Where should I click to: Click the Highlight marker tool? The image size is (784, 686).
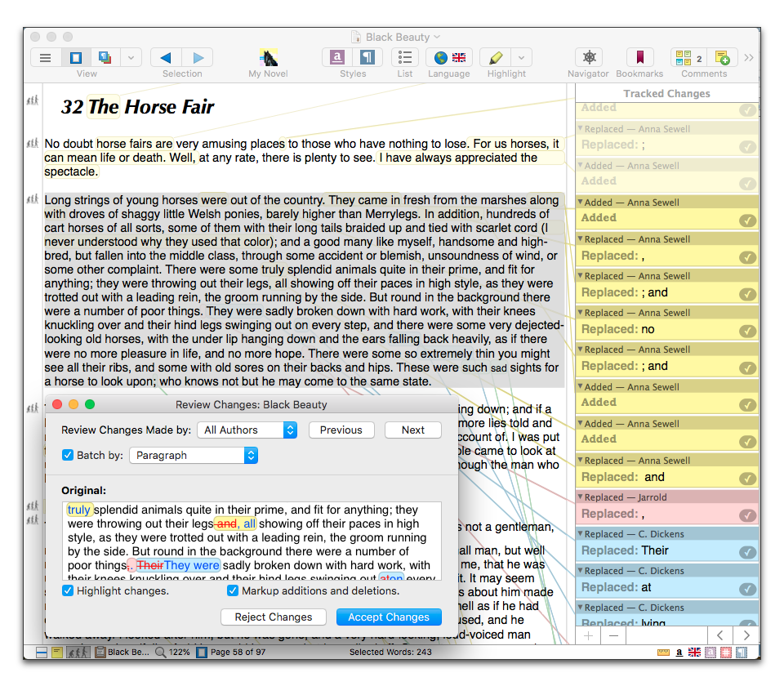coord(494,58)
